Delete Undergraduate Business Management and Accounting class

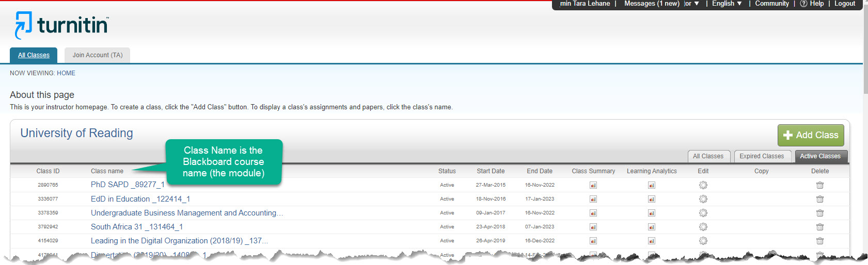coord(820,213)
